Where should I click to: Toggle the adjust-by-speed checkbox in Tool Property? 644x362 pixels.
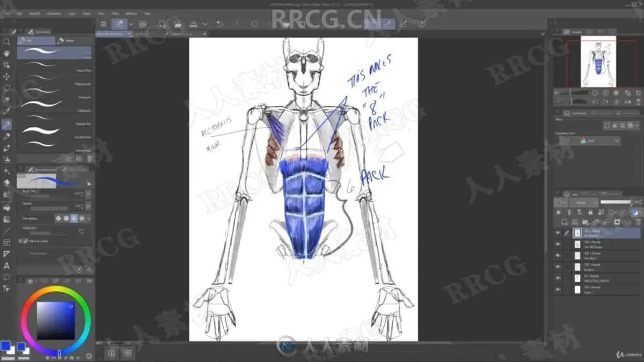[25, 241]
